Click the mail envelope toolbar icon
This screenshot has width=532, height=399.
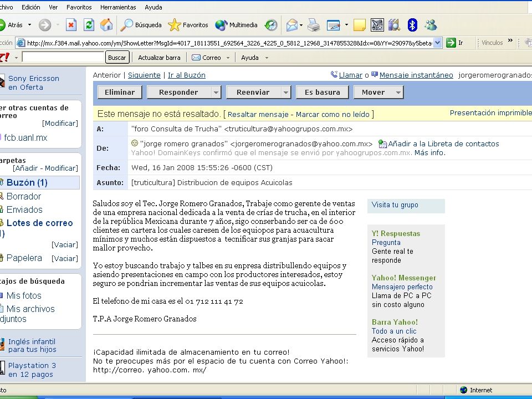coord(291,25)
